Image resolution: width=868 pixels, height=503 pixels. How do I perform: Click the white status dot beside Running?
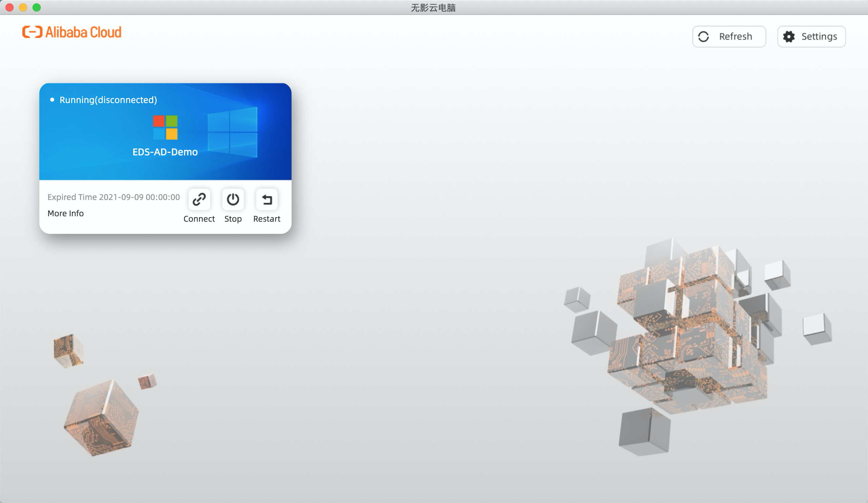[x=52, y=100]
